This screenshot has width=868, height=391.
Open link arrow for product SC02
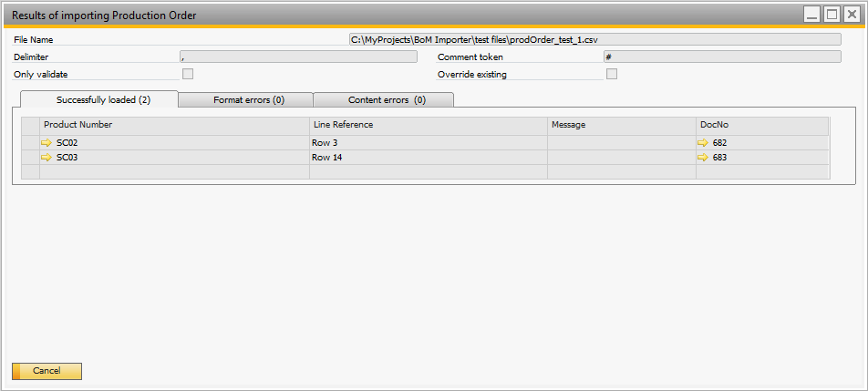[x=47, y=143]
